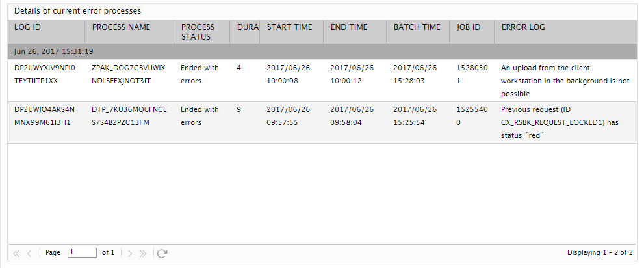Sort by START TIME column
Viewport: 644px width, 268px height.
point(292,32)
